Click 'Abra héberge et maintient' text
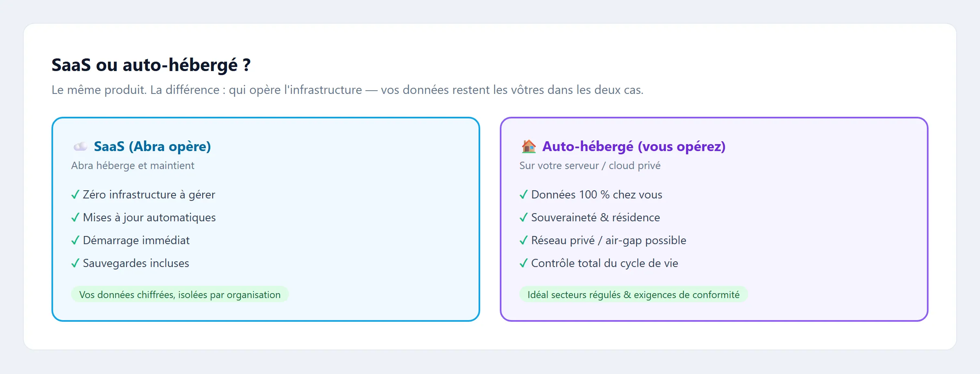Viewport: 980px width, 374px height. 133,165
